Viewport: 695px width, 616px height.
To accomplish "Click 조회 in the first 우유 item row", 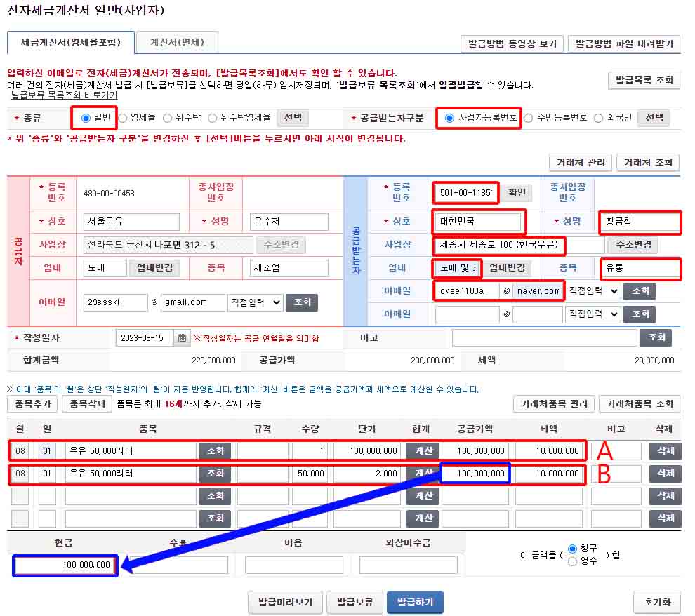I will pyautogui.click(x=215, y=451).
